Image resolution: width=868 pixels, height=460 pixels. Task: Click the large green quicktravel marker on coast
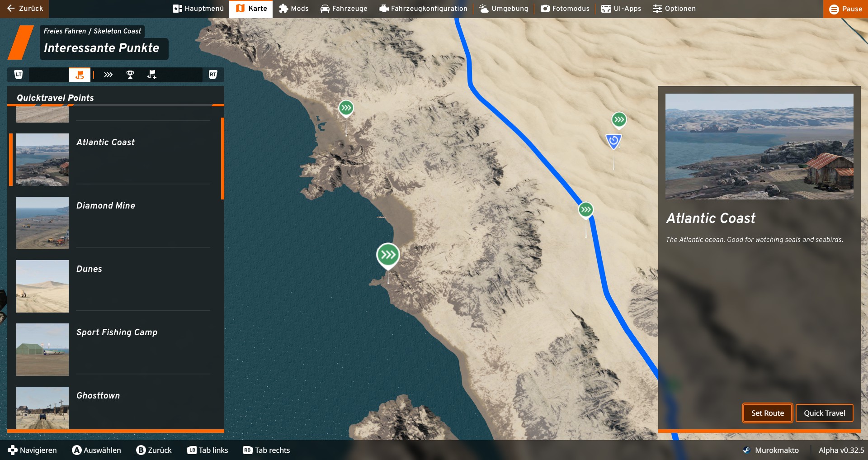(x=388, y=256)
